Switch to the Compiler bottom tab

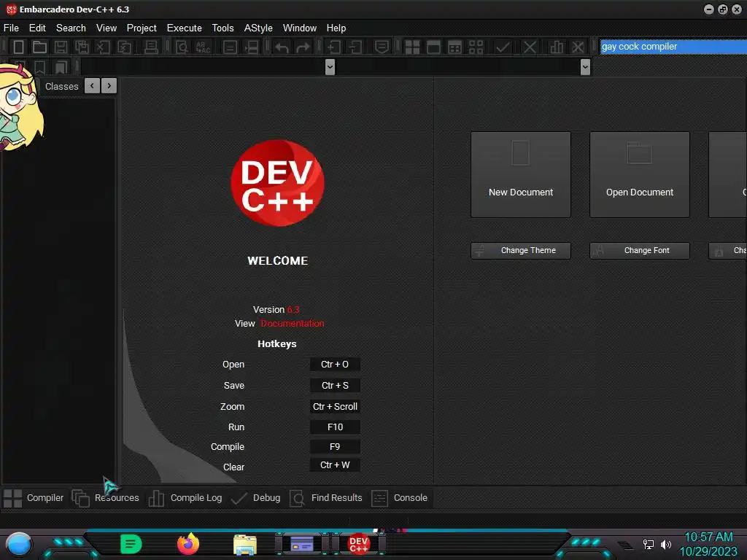[34, 498]
